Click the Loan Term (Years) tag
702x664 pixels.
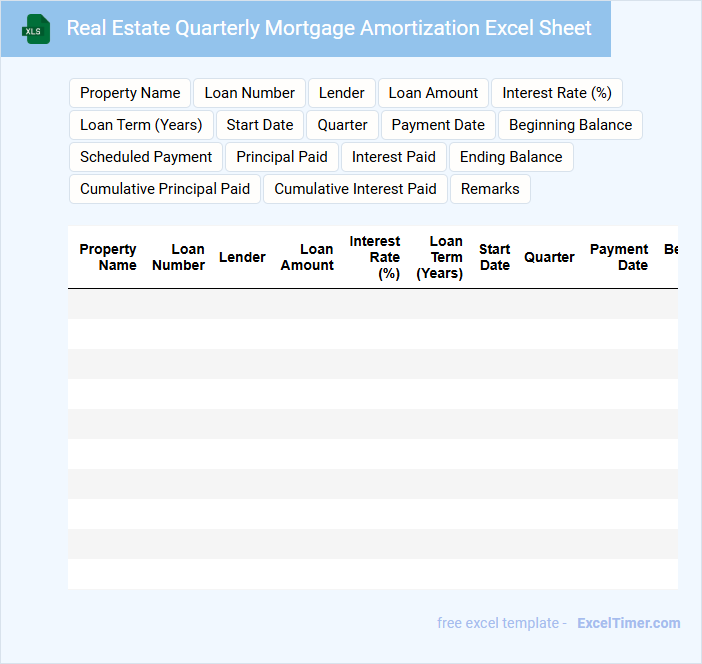(x=141, y=125)
